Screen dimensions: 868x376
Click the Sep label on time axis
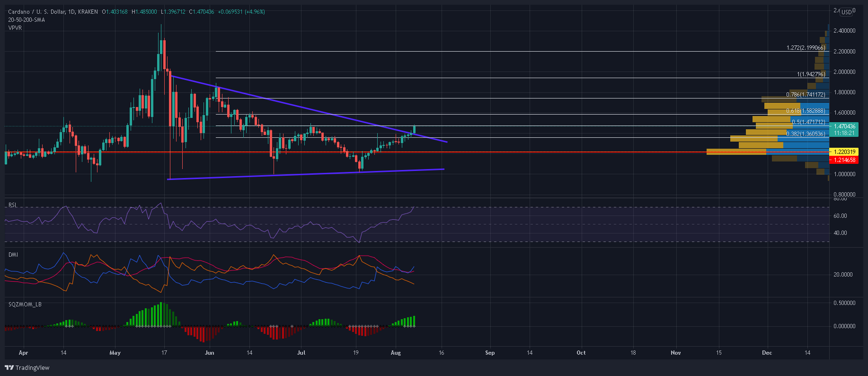pyautogui.click(x=490, y=353)
